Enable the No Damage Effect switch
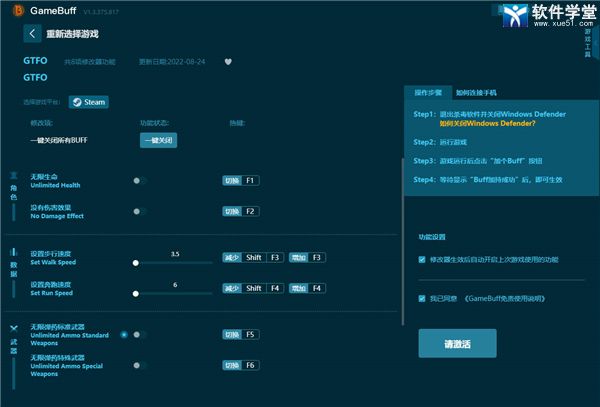The image size is (600, 407). [139, 211]
